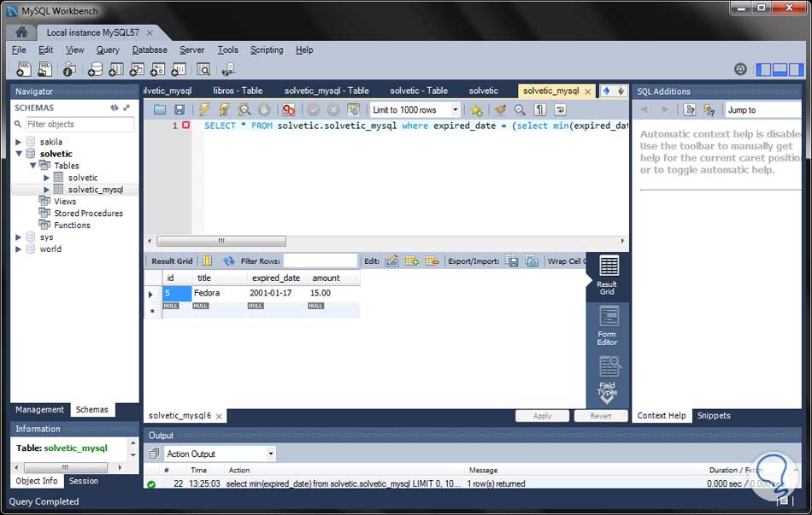Commit transaction check icon
The image size is (812, 515).
point(314,109)
